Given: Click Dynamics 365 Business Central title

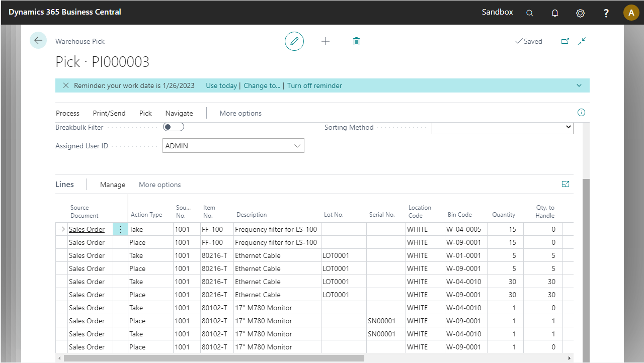Looking at the screenshot, I should pyautogui.click(x=65, y=12).
